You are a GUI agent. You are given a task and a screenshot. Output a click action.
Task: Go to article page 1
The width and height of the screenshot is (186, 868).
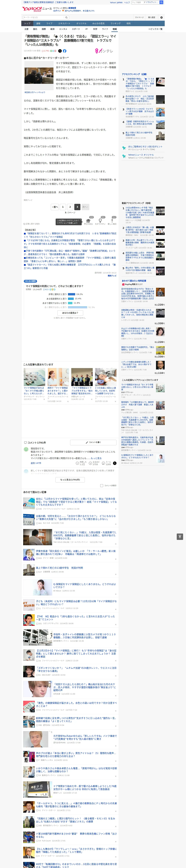point(63,207)
